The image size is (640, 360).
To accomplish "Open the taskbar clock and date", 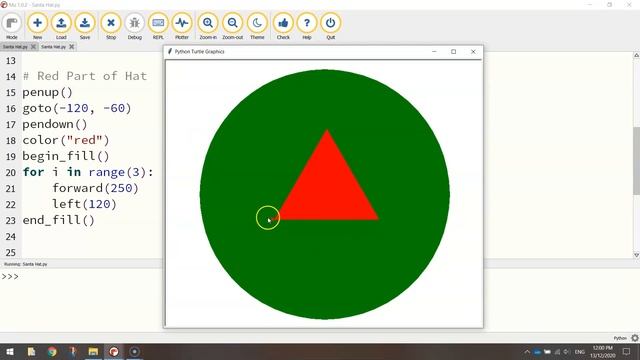I will pyautogui.click(x=602, y=352).
